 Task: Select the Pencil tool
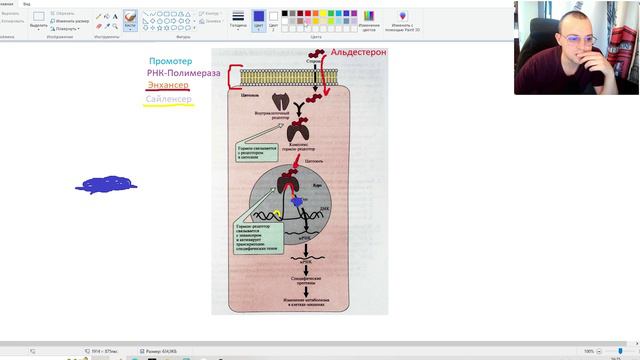[98, 16]
